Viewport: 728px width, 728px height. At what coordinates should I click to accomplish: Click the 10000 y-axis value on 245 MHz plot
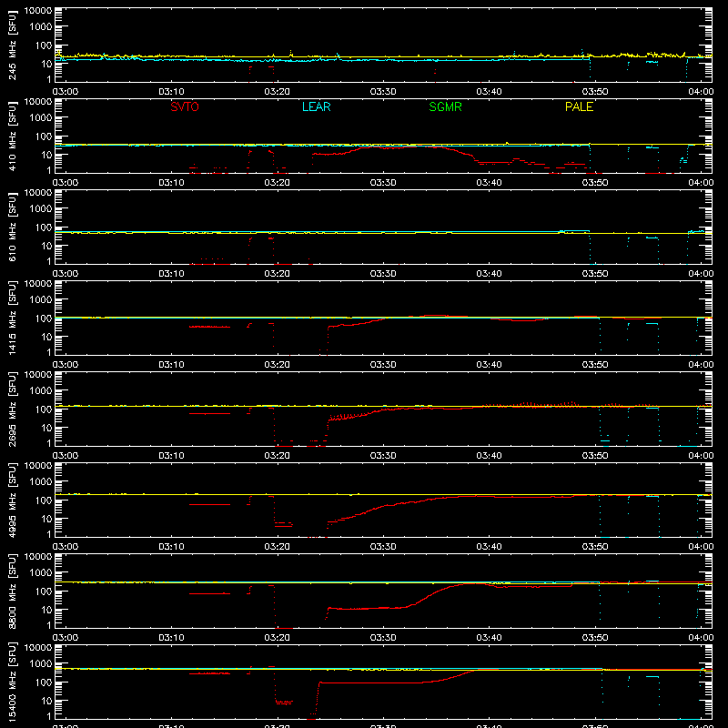click(x=38, y=11)
